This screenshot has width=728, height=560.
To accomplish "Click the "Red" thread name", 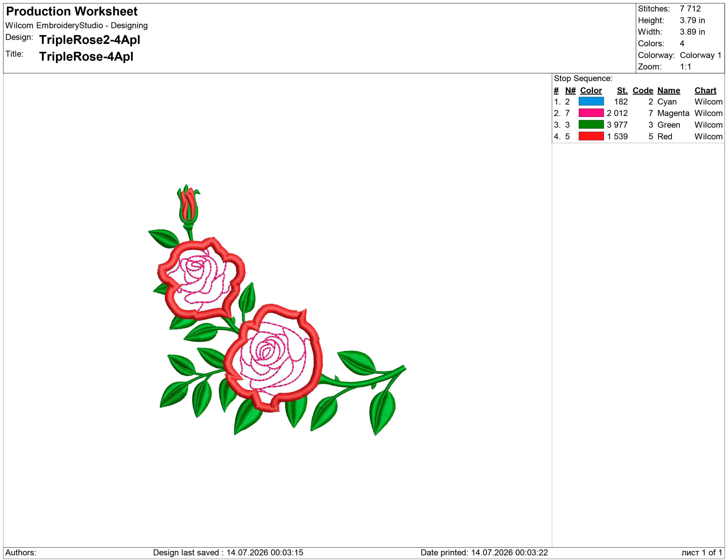I will pyautogui.click(x=665, y=136).
